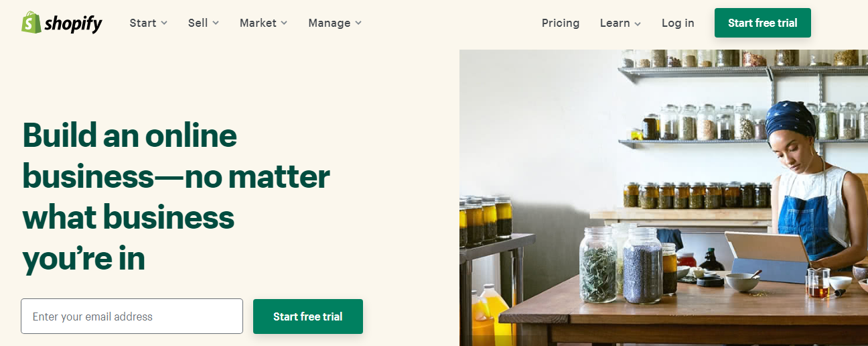Go to the Pricing page

tap(561, 23)
